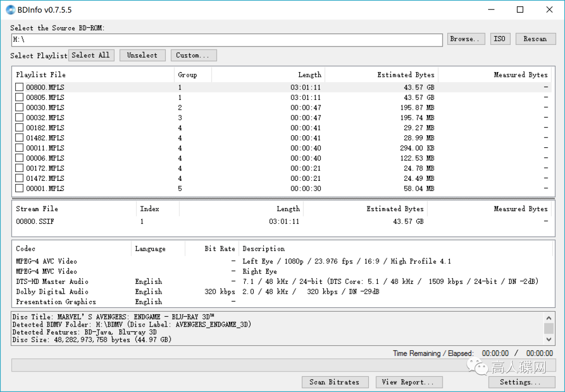Check the 00011.MPLS playlist checkbox
Viewport: 565px width, 392px height.
click(x=19, y=147)
